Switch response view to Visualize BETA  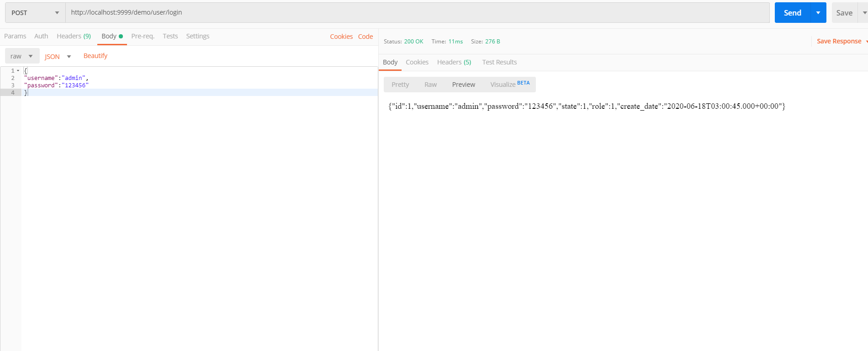coord(510,85)
